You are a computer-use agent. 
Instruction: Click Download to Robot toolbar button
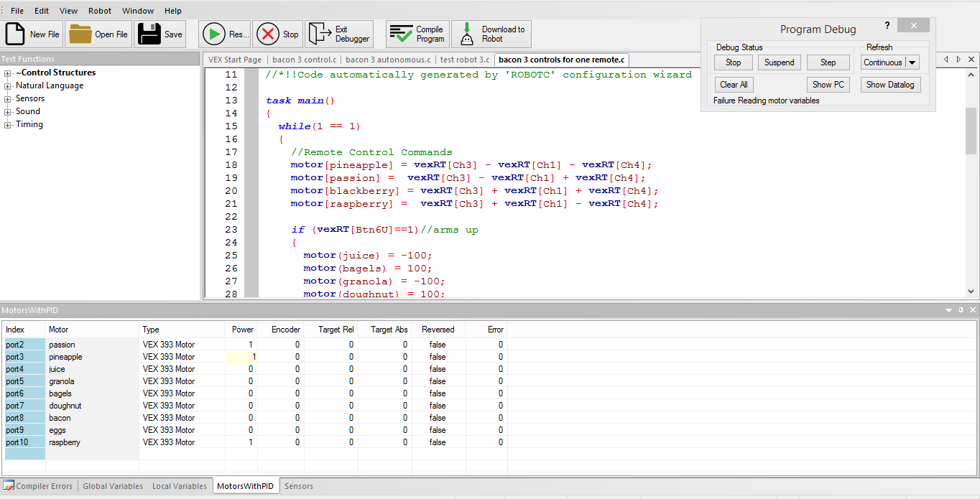(x=491, y=34)
